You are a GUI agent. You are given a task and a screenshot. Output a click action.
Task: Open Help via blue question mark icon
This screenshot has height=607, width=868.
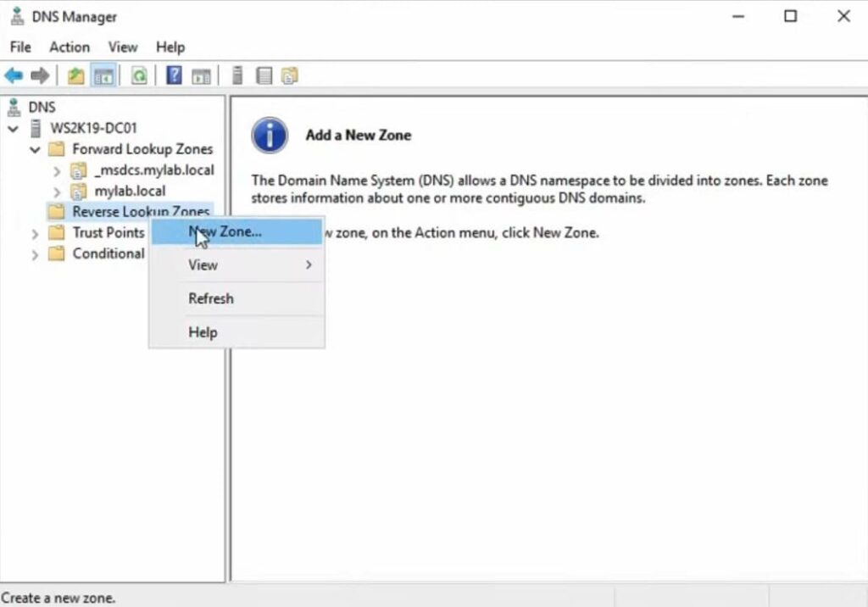174,76
